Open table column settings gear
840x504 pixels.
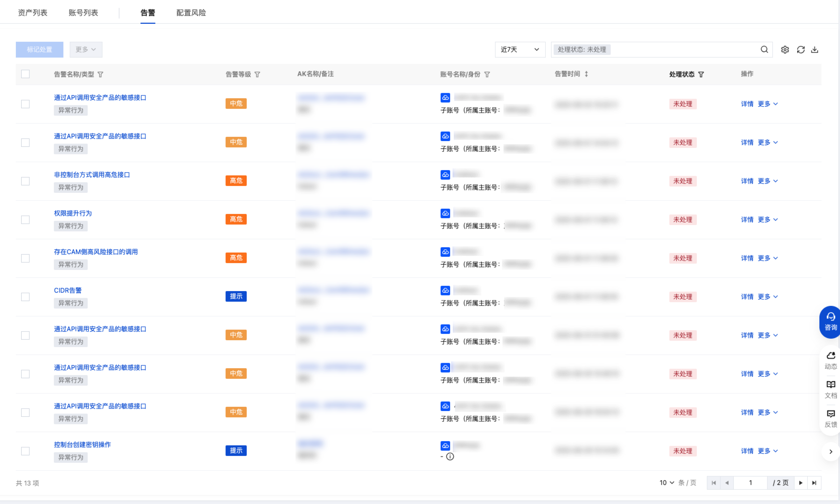(x=785, y=50)
